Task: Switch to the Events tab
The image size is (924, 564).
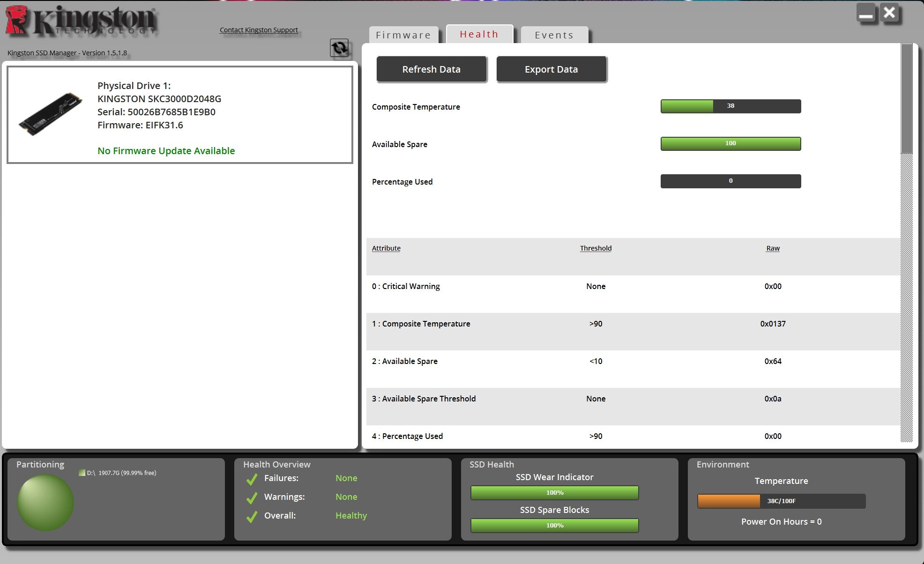Action: pyautogui.click(x=554, y=35)
